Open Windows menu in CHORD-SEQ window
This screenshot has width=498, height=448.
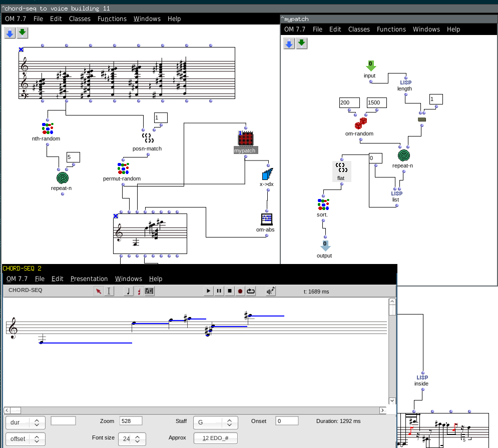point(128,278)
